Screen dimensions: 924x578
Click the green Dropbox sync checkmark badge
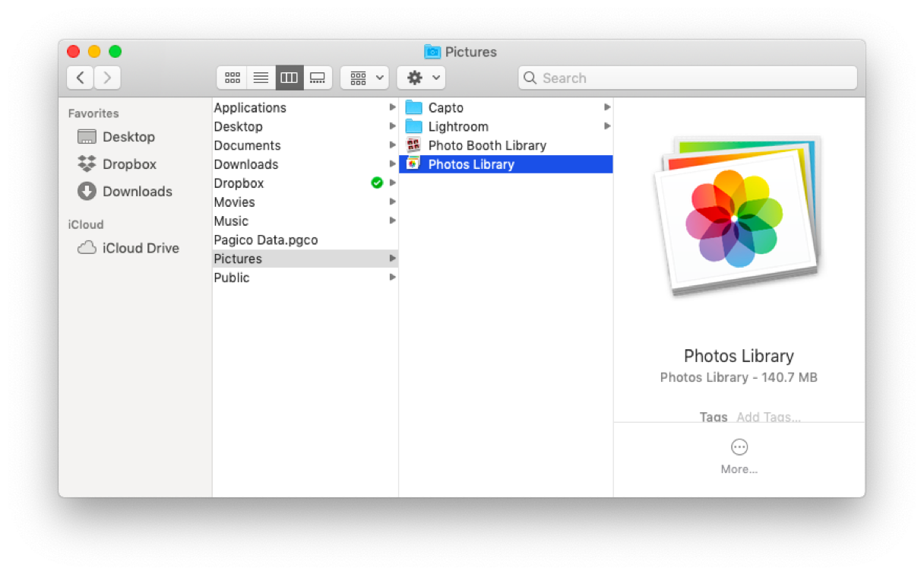377,183
